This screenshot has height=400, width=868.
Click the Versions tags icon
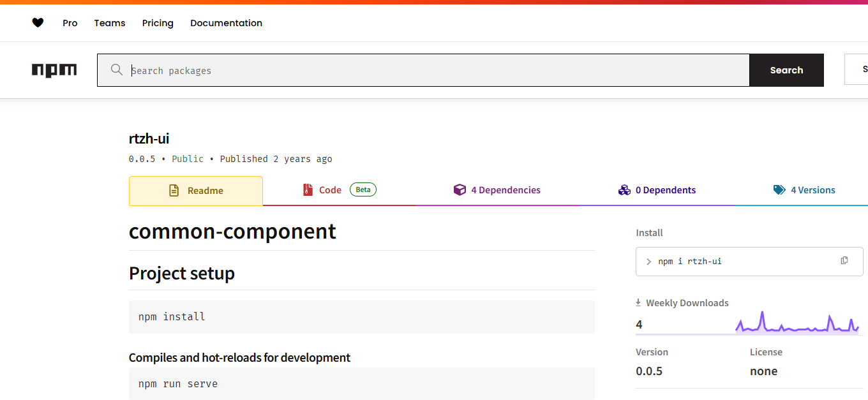[779, 189]
